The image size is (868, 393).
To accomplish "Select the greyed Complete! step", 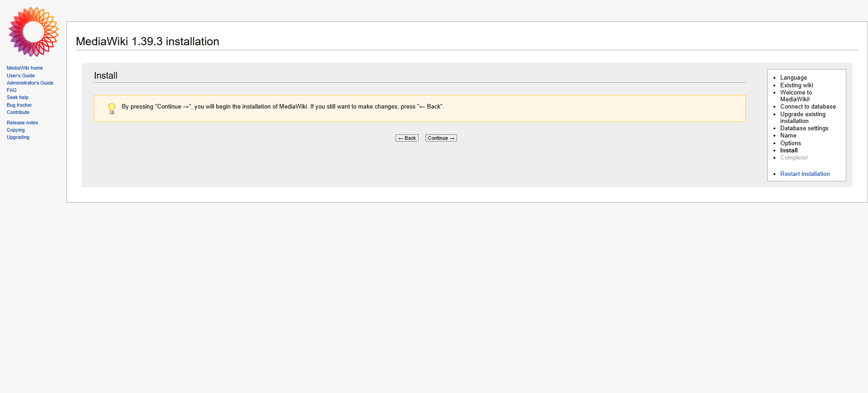I will point(794,158).
